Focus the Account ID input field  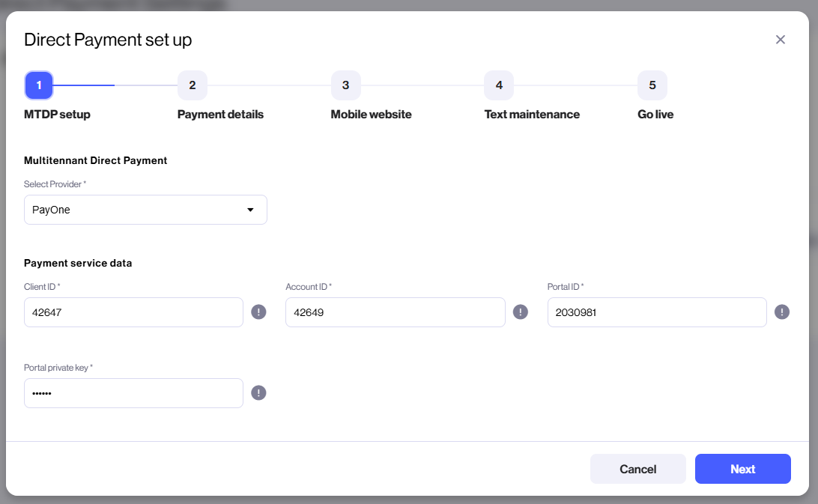395,312
